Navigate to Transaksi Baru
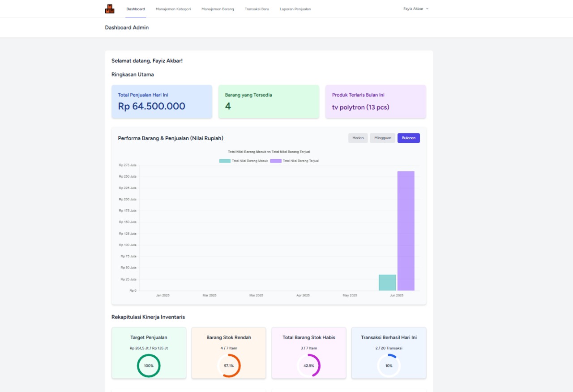 click(257, 9)
